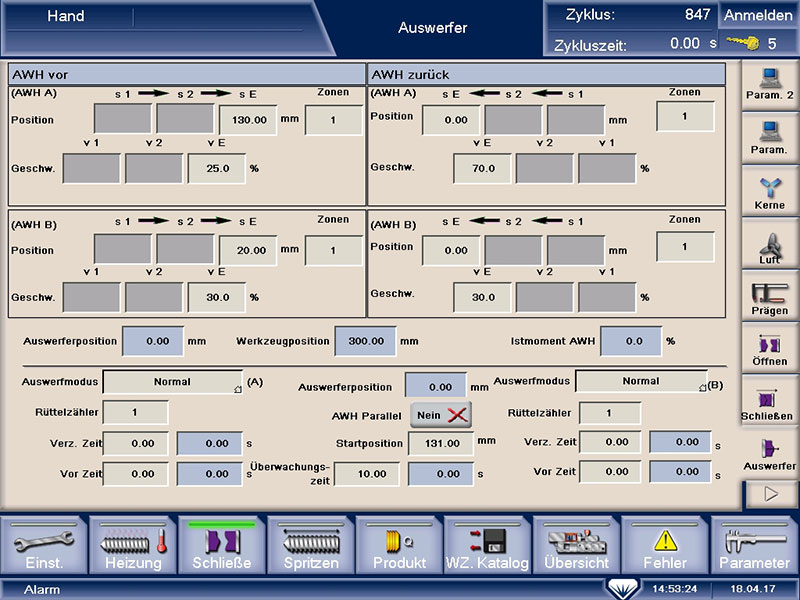
Task: Open the Übersicht overview page
Action: pos(577,546)
